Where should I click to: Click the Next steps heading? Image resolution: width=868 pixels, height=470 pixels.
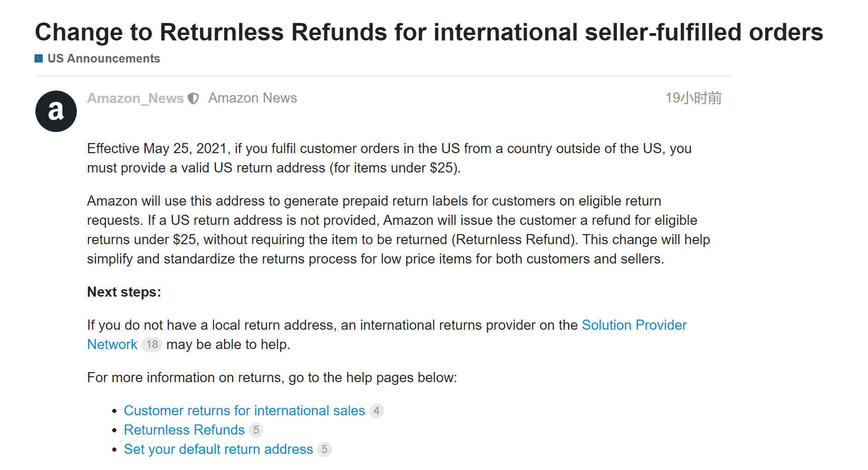pyautogui.click(x=124, y=292)
